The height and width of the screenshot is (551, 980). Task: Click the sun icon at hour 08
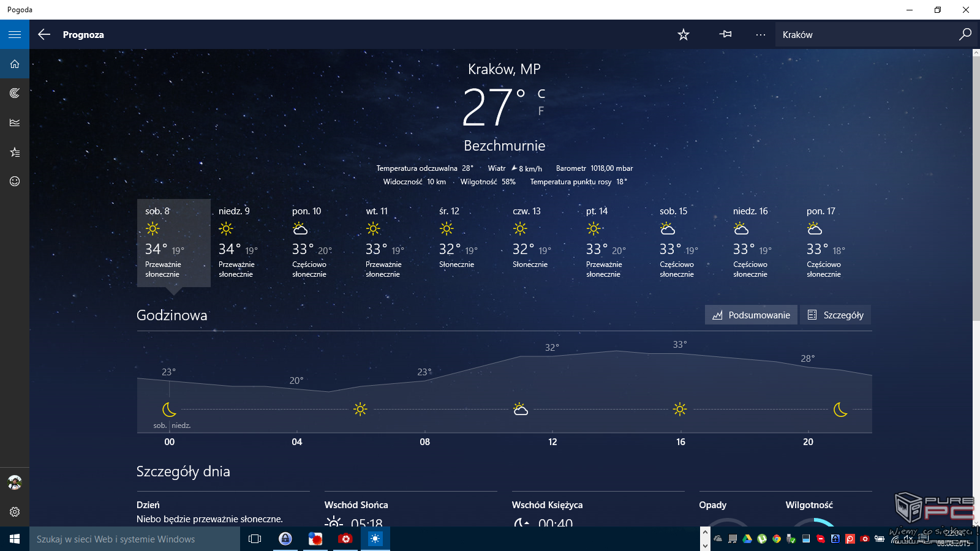[360, 409]
